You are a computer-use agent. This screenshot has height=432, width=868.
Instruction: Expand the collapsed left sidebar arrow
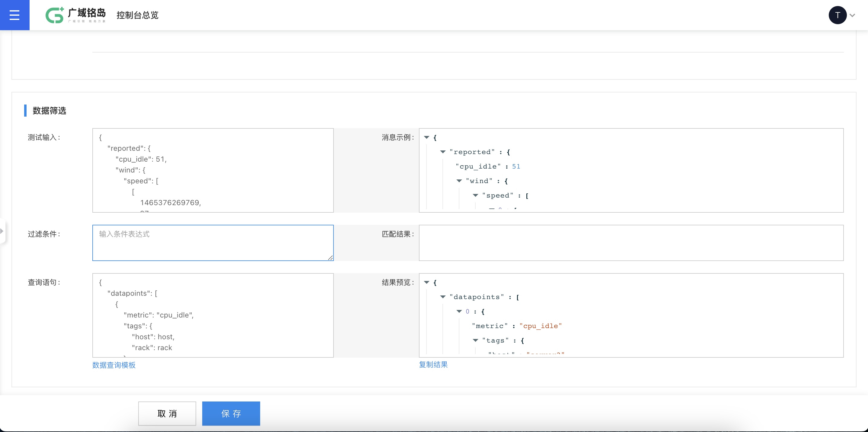(x=2, y=231)
